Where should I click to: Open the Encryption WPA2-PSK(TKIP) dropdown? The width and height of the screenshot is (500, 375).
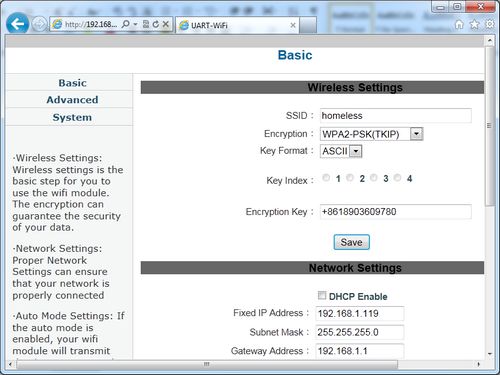[x=371, y=134]
